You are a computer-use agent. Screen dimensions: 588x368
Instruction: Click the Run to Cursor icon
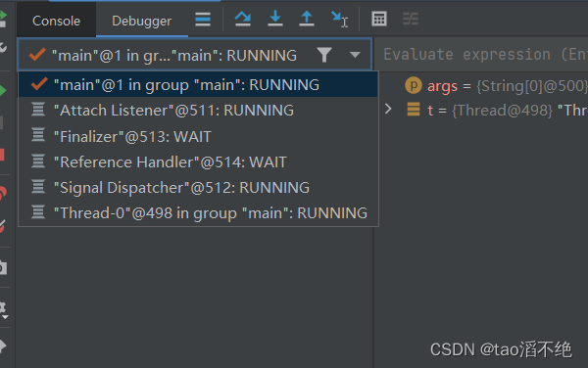pyautogui.click(x=339, y=20)
